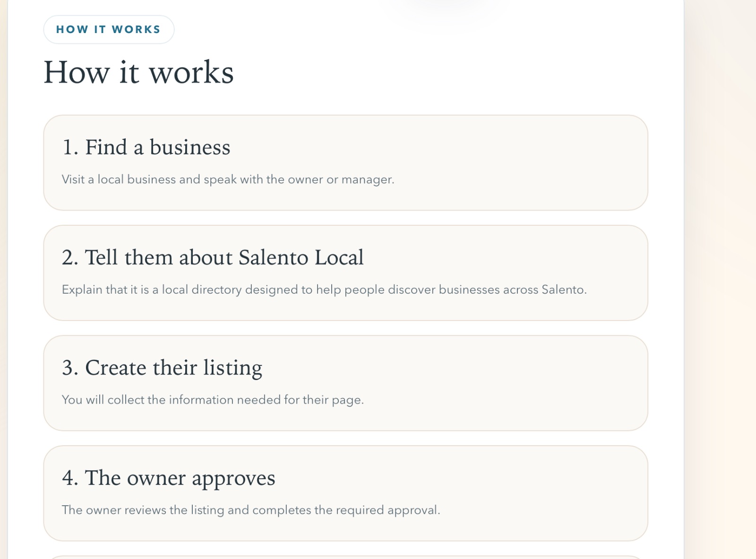Click the '1. Find a business' title
Image resolution: width=756 pixels, height=559 pixels.
146,147
